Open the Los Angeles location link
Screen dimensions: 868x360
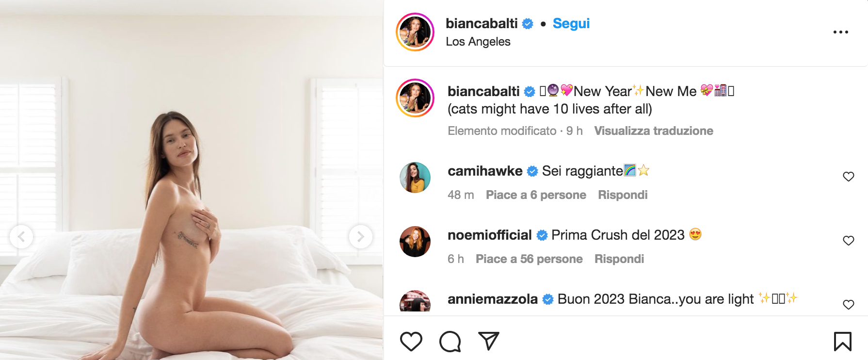pos(478,42)
